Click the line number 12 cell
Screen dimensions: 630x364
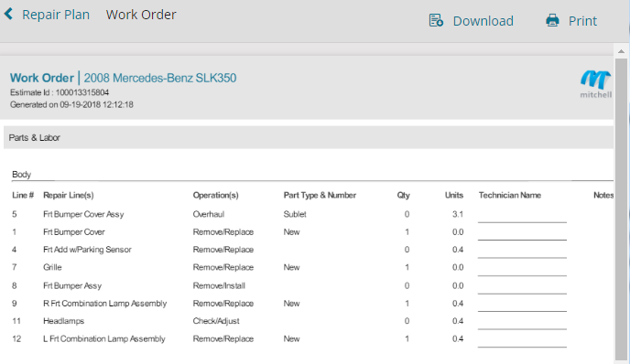(16, 338)
